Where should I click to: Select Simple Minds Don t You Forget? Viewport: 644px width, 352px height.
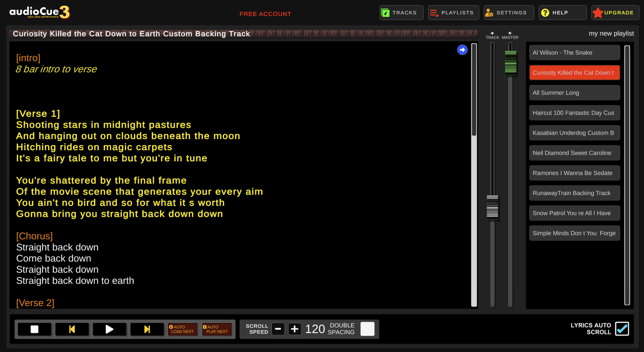pos(575,233)
